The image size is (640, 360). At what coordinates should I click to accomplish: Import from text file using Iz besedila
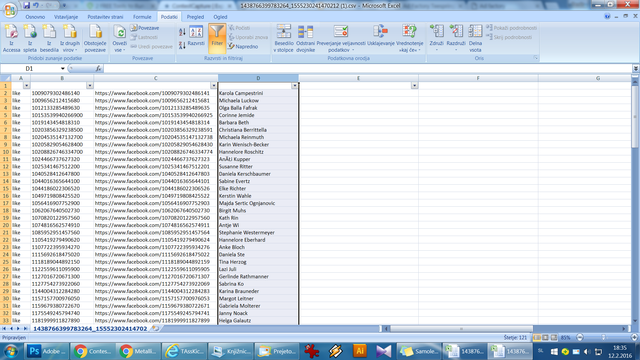pos(49,38)
